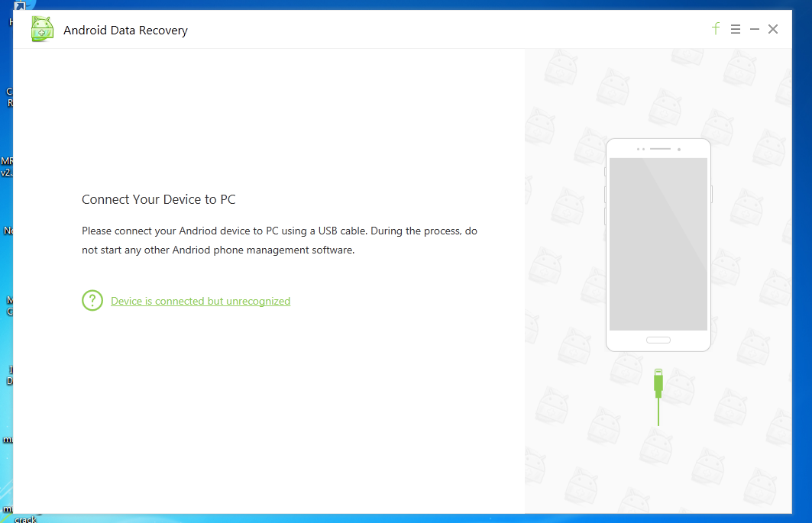Click the green USB cable connector graphic
Screen dimensions: 812x523
click(658, 397)
